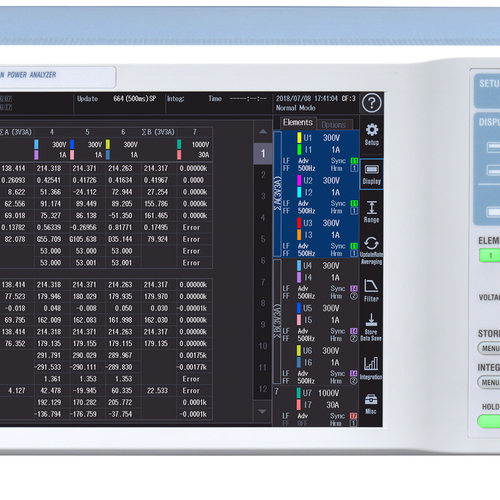Open the Misc toolbox icon
Screen dimensions: 500x500
click(371, 404)
